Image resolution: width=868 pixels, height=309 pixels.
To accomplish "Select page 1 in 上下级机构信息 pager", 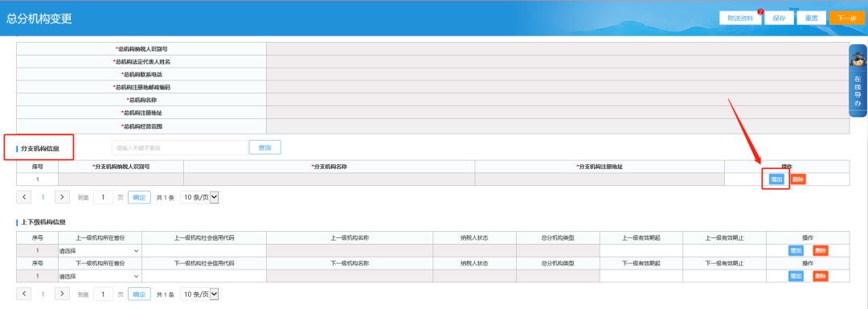I will pyautogui.click(x=43, y=294).
